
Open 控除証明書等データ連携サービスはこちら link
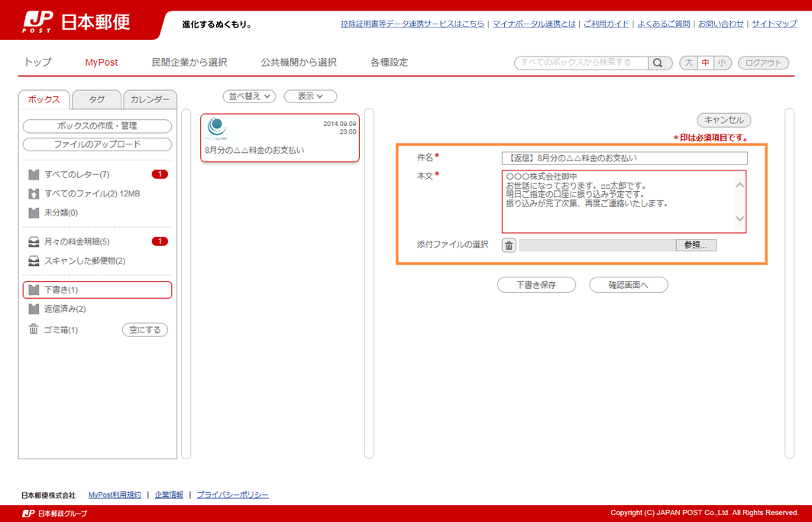[412, 24]
